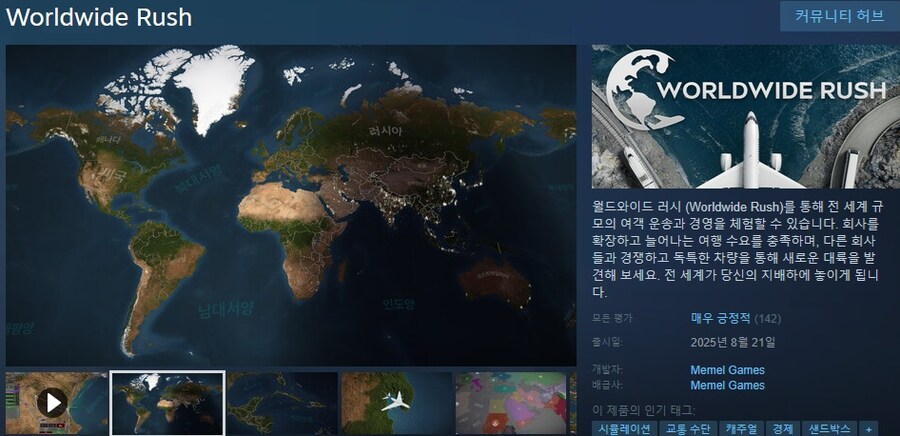Open the Memel Games publisher link

727,385
